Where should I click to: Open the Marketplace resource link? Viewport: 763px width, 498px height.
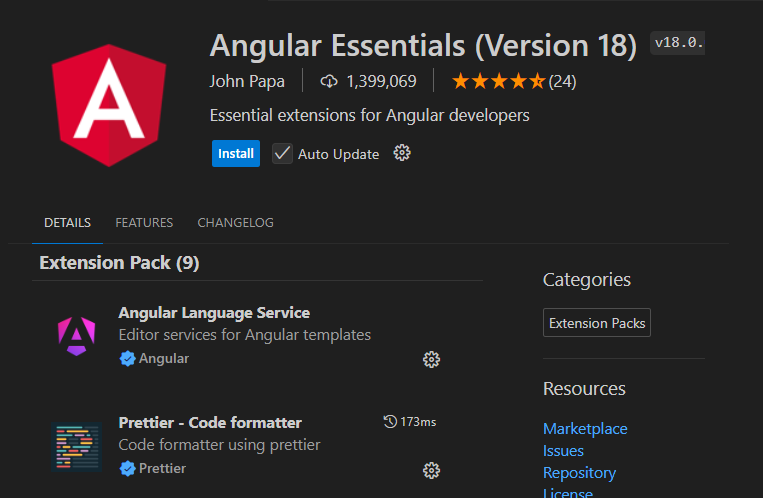coord(585,428)
